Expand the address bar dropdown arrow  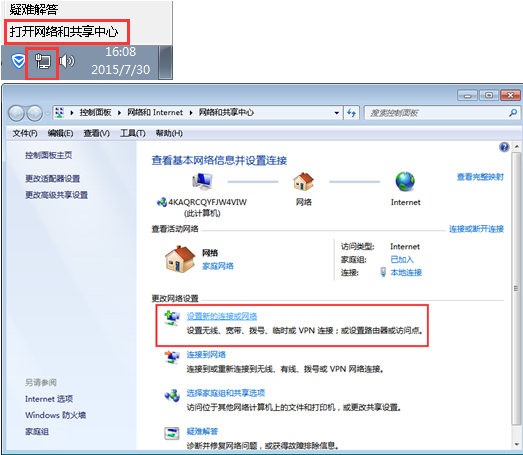click(337, 113)
